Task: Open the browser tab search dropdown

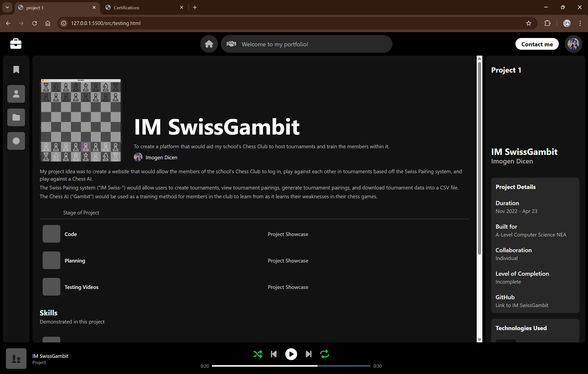Action: coord(7,7)
